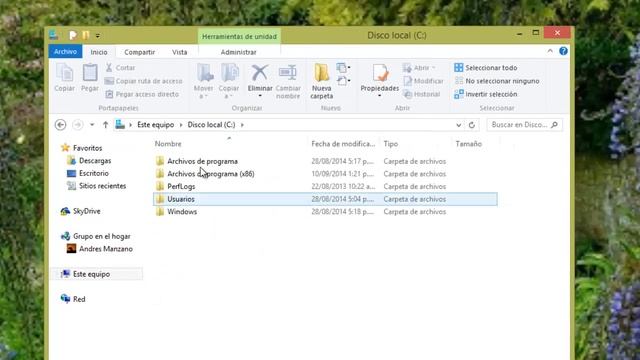Select Andres Manzano in the homegroup
This screenshot has height=360, width=640.
tap(100, 249)
